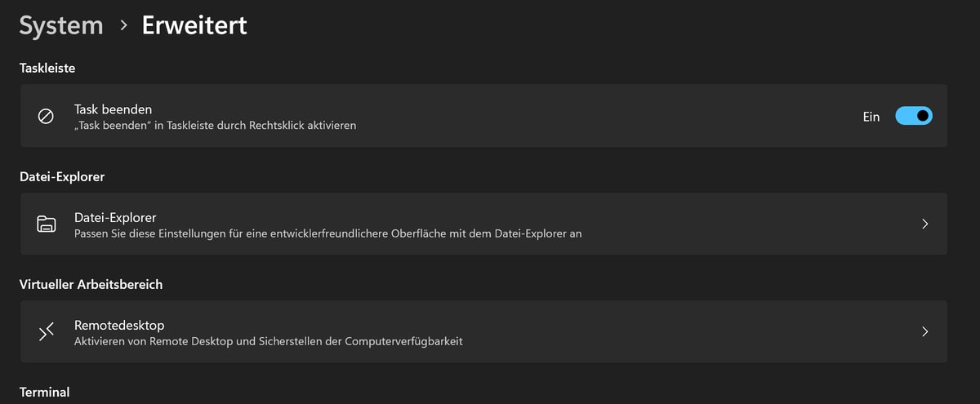980x404 pixels.
Task: Click the Erweitert page title
Action: pos(194,25)
